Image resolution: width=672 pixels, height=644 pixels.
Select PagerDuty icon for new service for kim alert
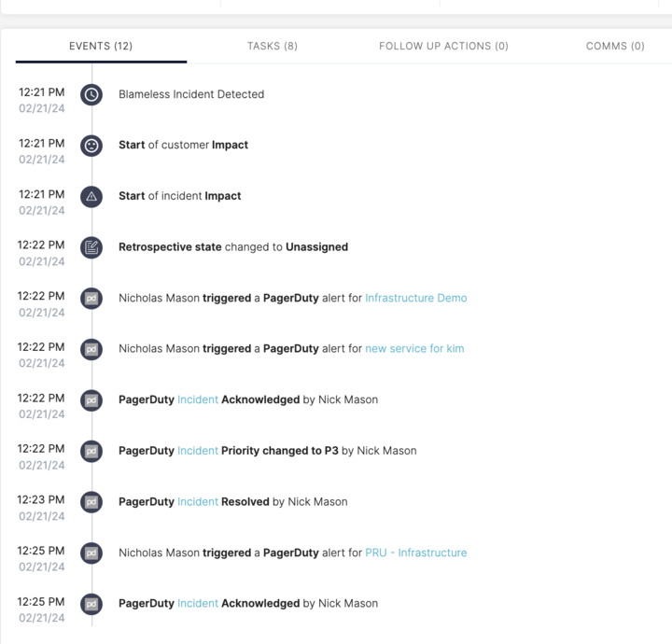pyautogui.click(x=91, y=349)
